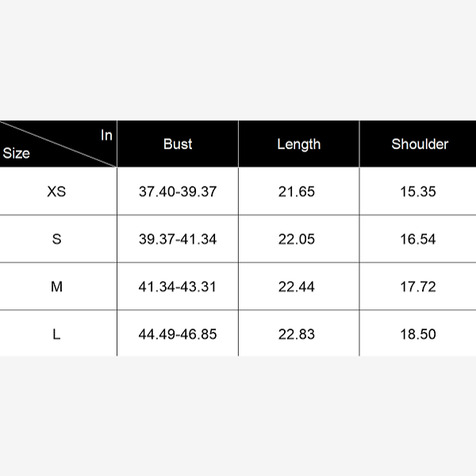Click the Shoulder column header

419,144
